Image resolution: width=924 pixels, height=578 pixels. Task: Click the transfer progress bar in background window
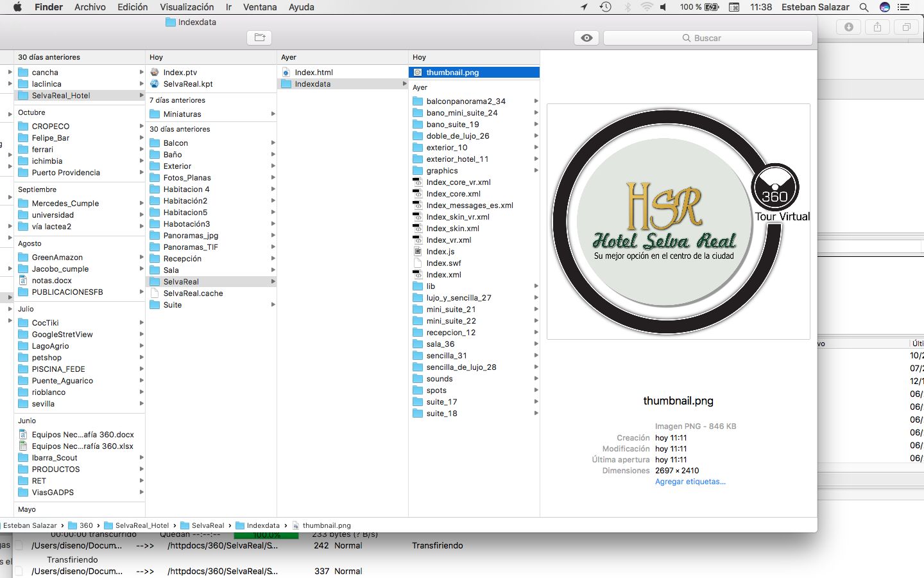pos(266,535)
